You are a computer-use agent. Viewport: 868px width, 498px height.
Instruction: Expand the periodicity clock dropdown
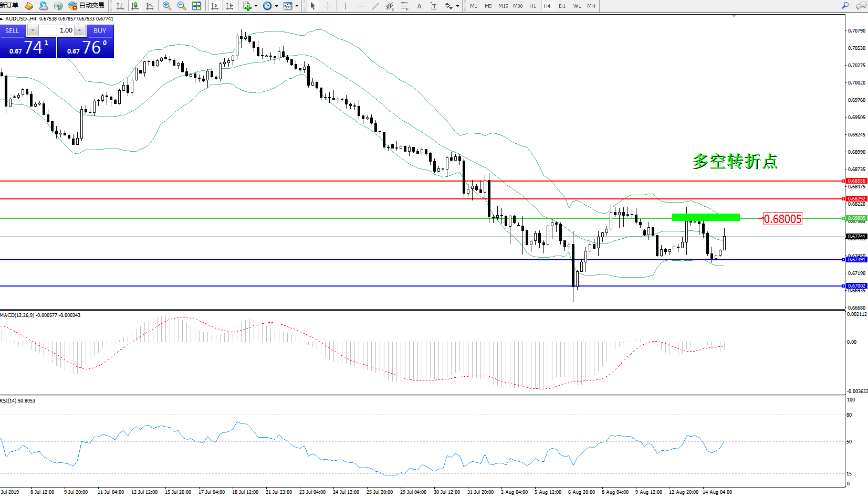coord(276,6)
